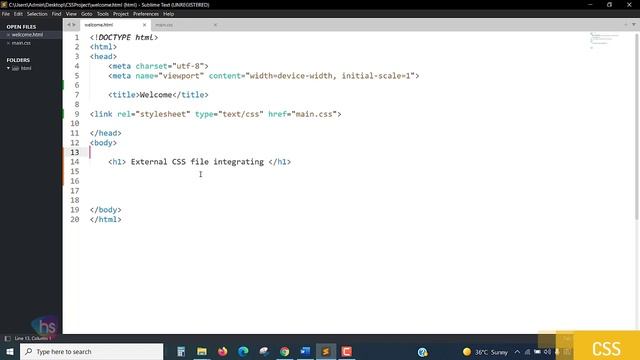Close the welcome.html tab
The width and height of the screenshot is (640, 360).
click(144, 25)
